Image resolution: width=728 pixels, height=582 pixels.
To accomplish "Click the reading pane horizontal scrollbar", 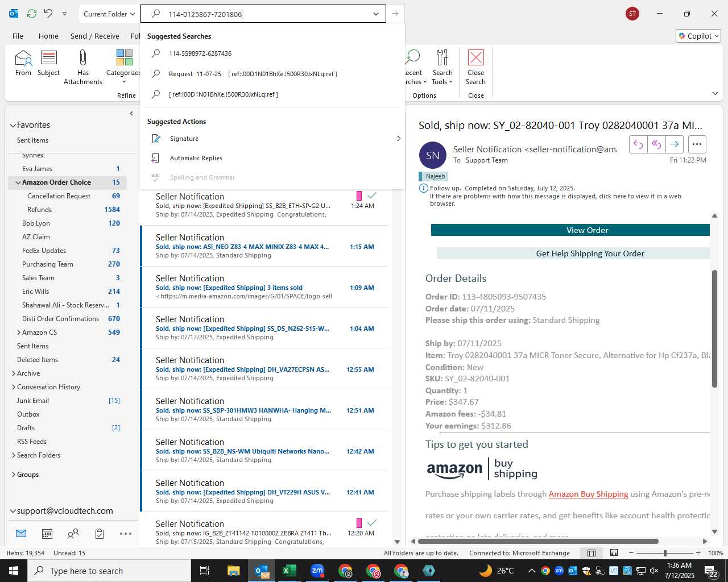I will [539, 541].
